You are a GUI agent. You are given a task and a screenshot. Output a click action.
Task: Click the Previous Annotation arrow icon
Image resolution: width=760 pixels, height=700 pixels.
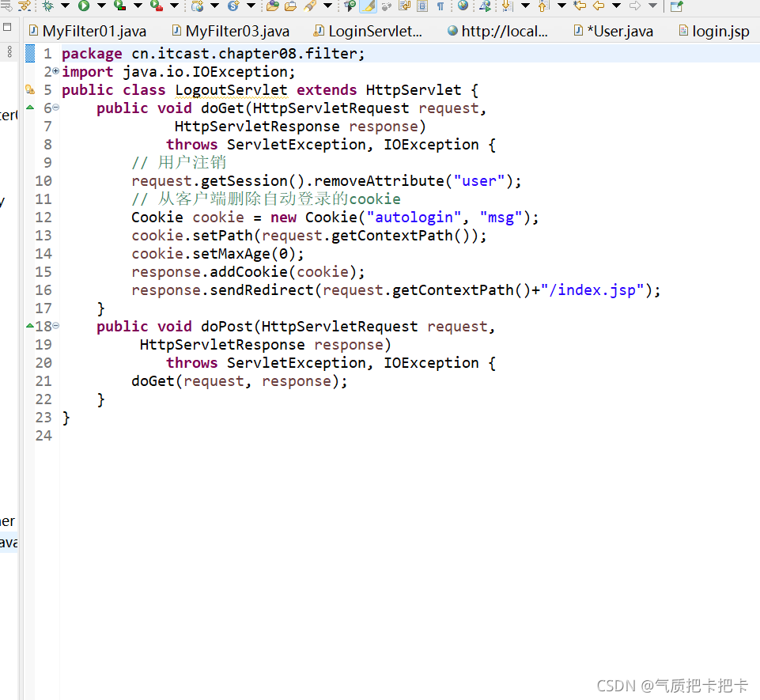[543, 6]
